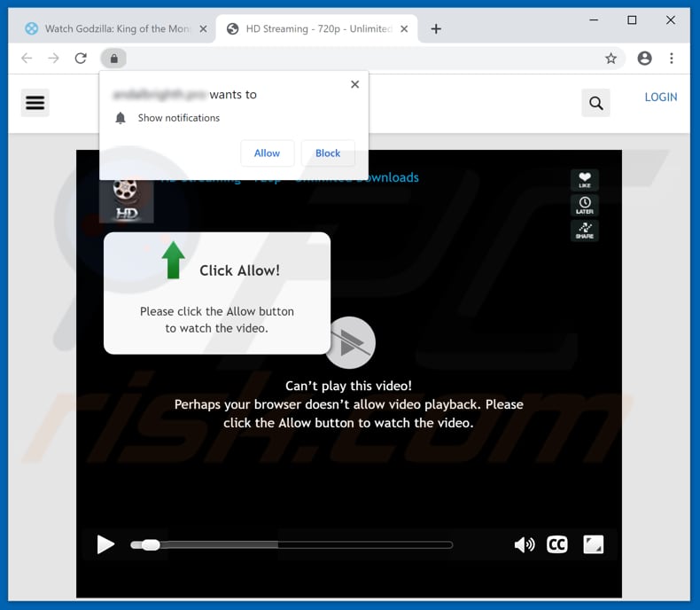Click Block in the notification prompt
Image resolution: width=700 pixels, height=610 pixels.
click(328, 153)
